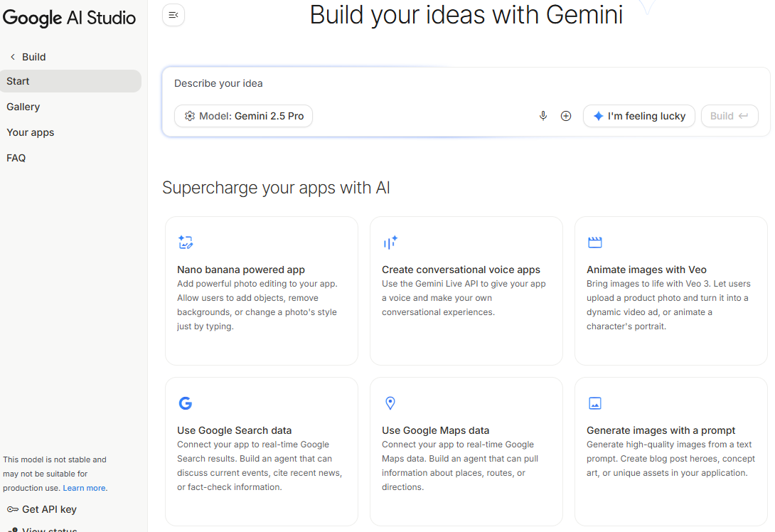Click the back chevron next to Build

pyautogui.click(x=13, y=57)
